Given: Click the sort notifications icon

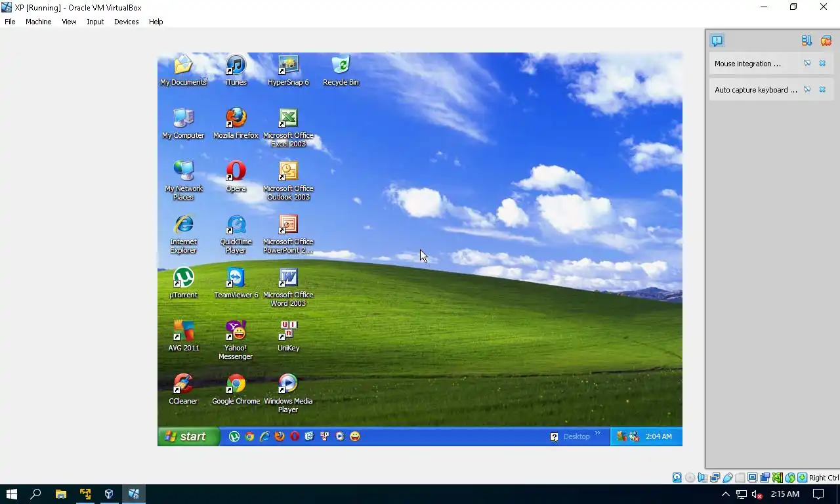Looking at the screenshot, I should (807, 41).
